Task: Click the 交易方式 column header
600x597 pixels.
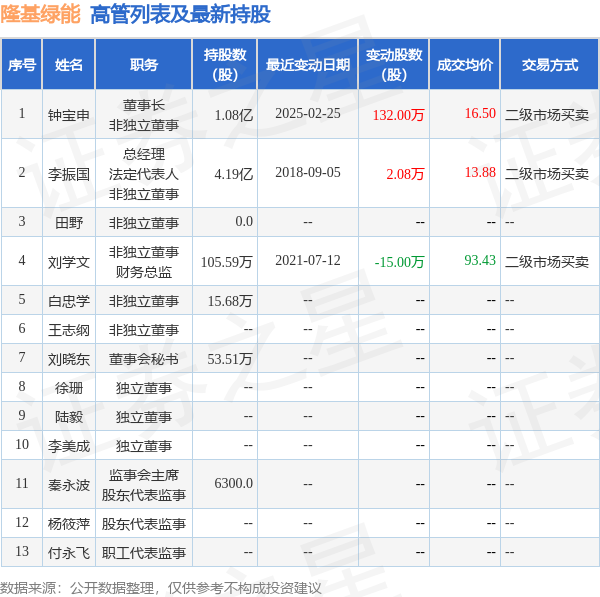Action: point(550,64)
